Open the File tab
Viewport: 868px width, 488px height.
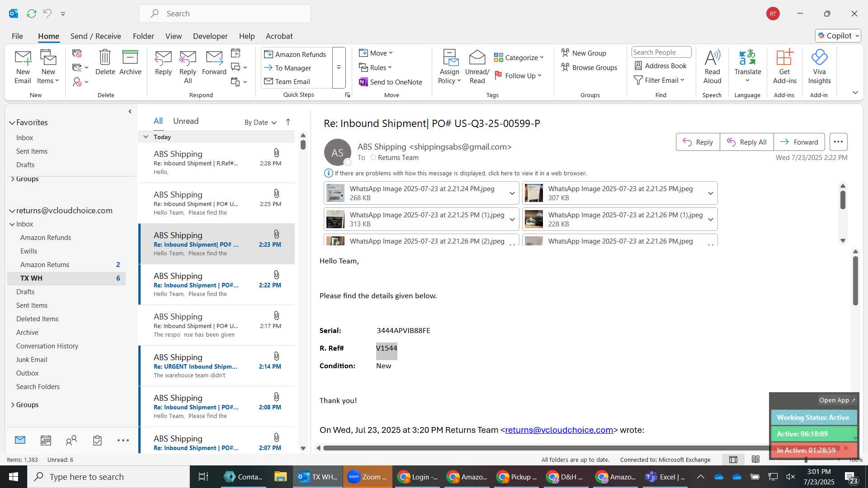coord(17,36)
